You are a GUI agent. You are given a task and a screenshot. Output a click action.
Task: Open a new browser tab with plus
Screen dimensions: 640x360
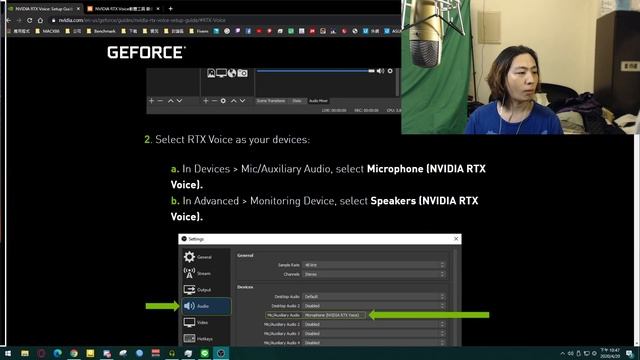pyautogui.click(x=171, y=9)
